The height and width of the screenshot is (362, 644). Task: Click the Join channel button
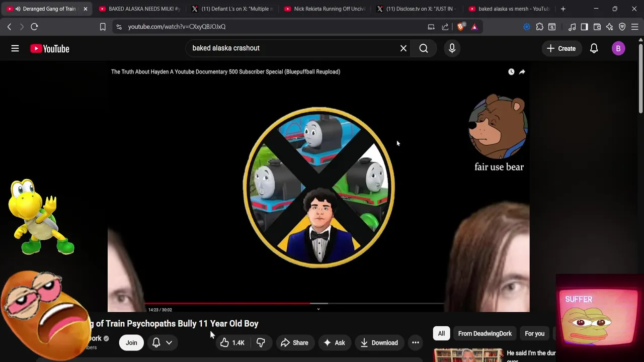click(131, 343)
